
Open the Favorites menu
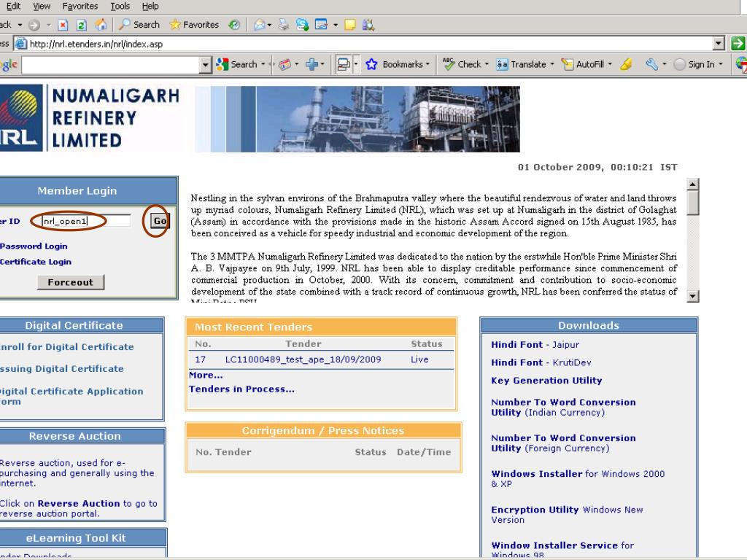tap(80, 6)
